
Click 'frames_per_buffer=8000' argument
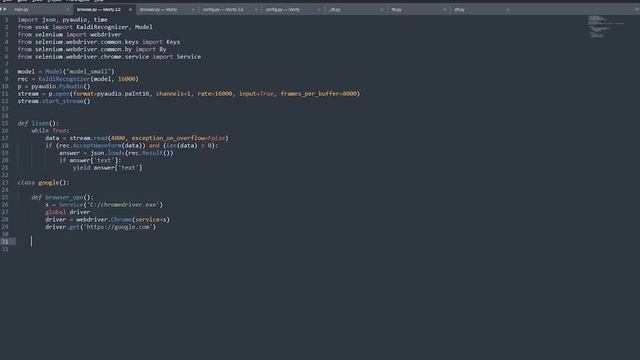pos(318,94)
